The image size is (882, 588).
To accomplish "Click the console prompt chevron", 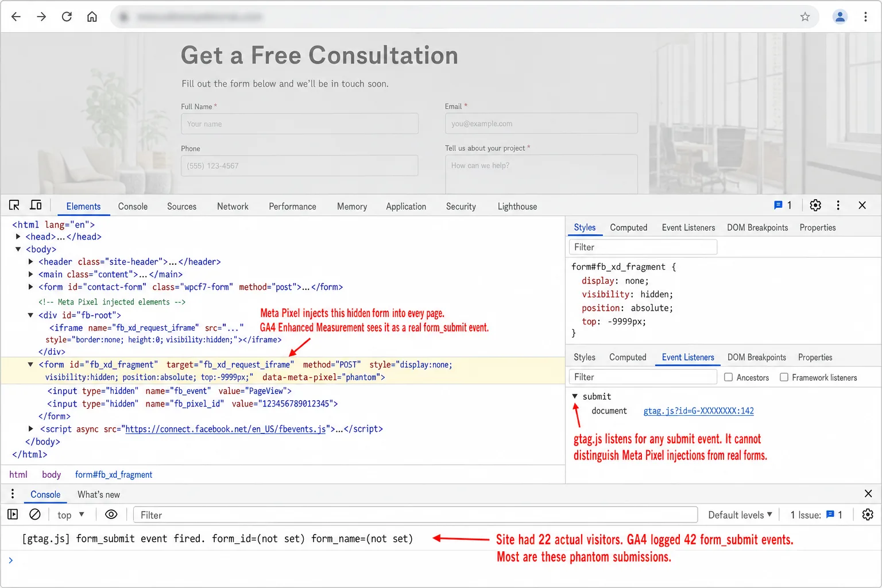I will coord(10,560).
